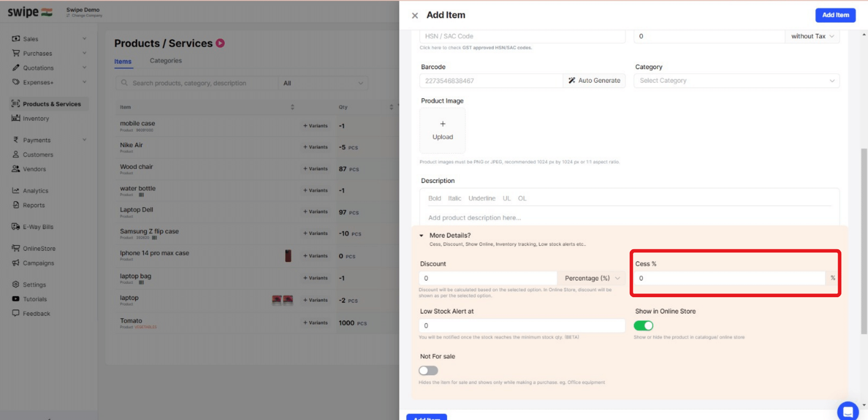
Task: Click the Campaigns megaphone icon
Action: click(x=16, y=263)
